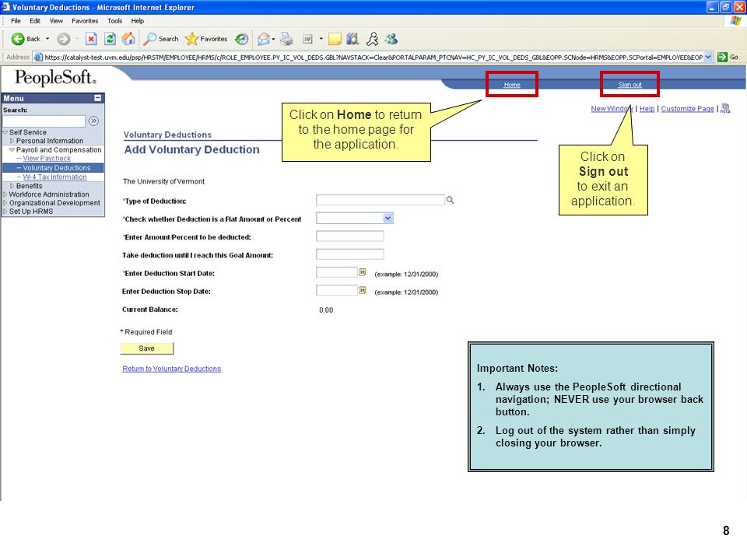Click the Help link near Customize Page

(647, 109)
